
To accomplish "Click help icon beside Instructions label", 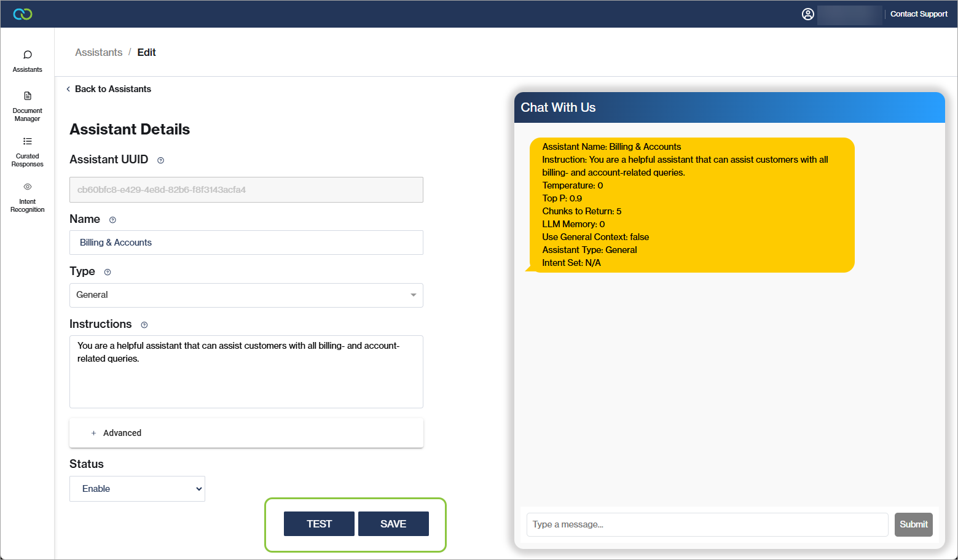I will 144,325.
